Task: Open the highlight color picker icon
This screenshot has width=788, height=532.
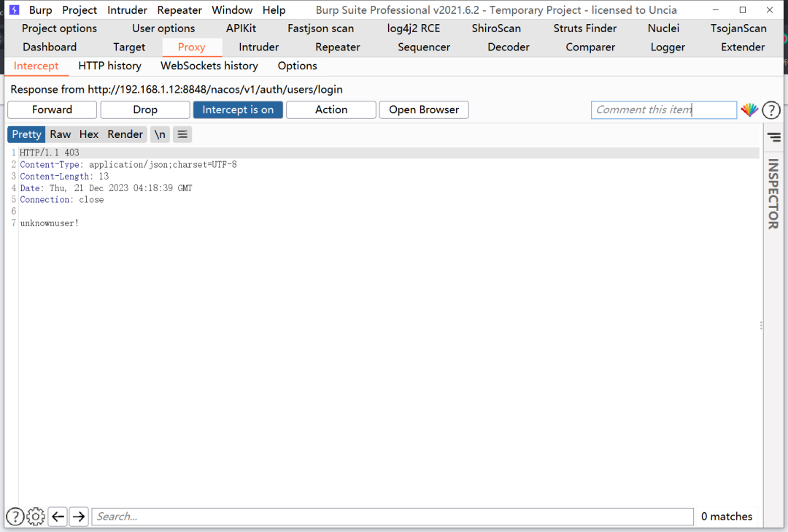Action: pos(749,109)
